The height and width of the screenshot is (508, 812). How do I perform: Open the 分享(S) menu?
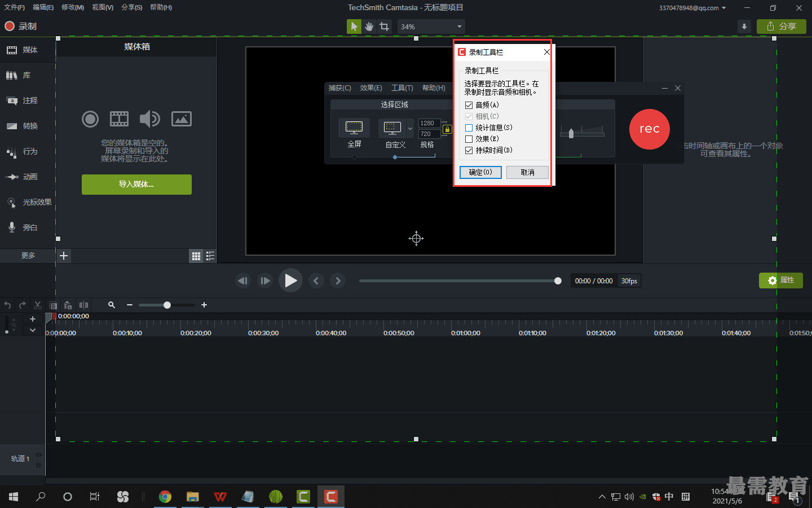pyautogui.click(x=132, y=7)
